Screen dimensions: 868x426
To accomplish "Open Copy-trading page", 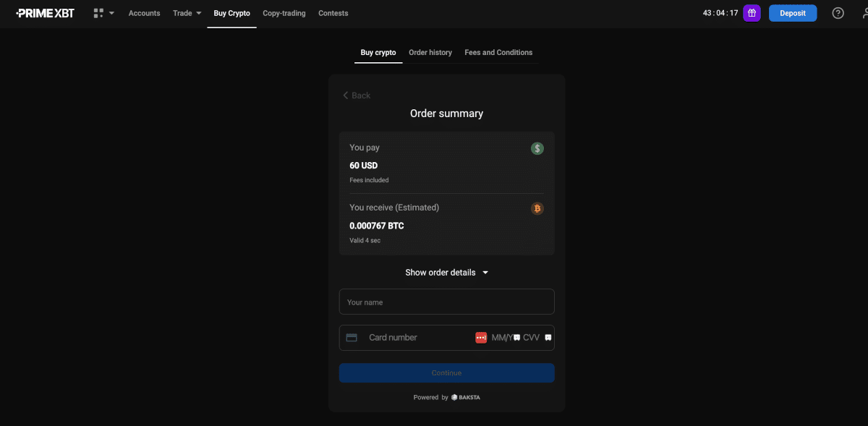I will [x=284, y=13].
